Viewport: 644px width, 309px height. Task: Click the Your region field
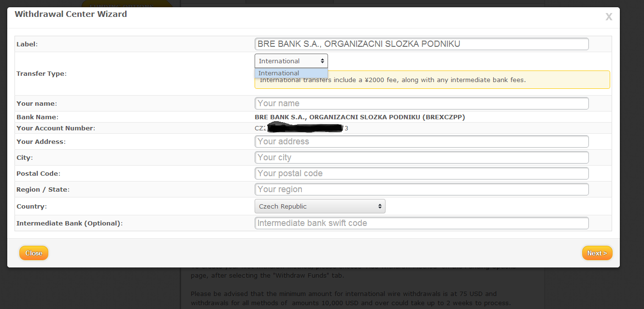(x=422, y=189)
